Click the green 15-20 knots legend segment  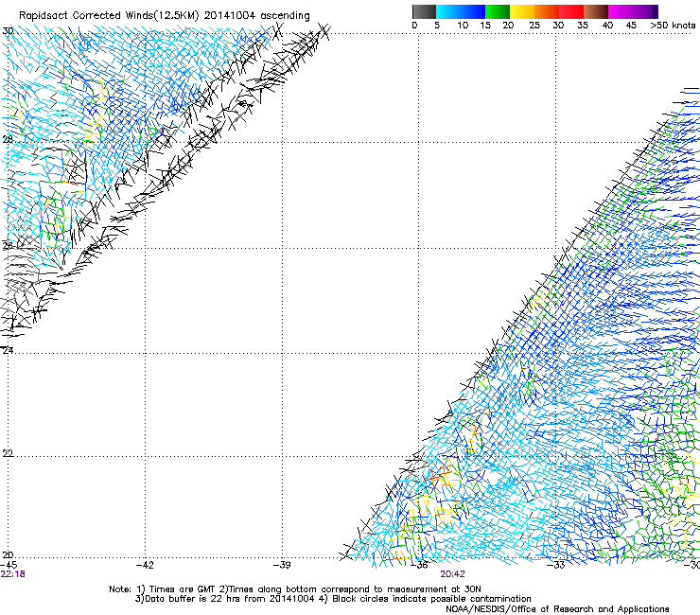(x=498, y=11)
